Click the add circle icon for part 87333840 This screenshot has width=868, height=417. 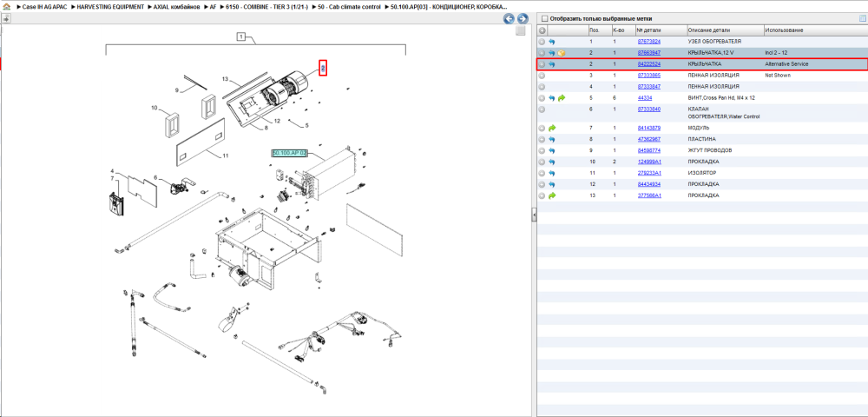pos(542,109)
